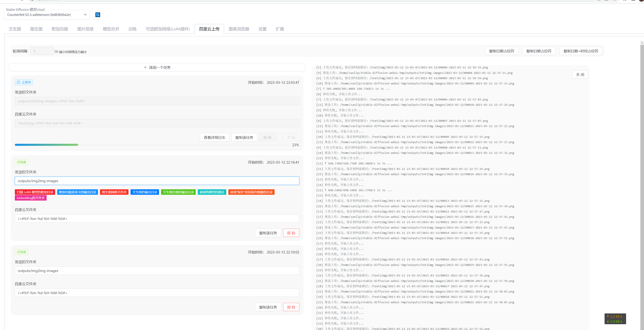This screenshot has width=644, height=330.
Task: Switch to the 文生图 tab
Action: pos(15,29)
